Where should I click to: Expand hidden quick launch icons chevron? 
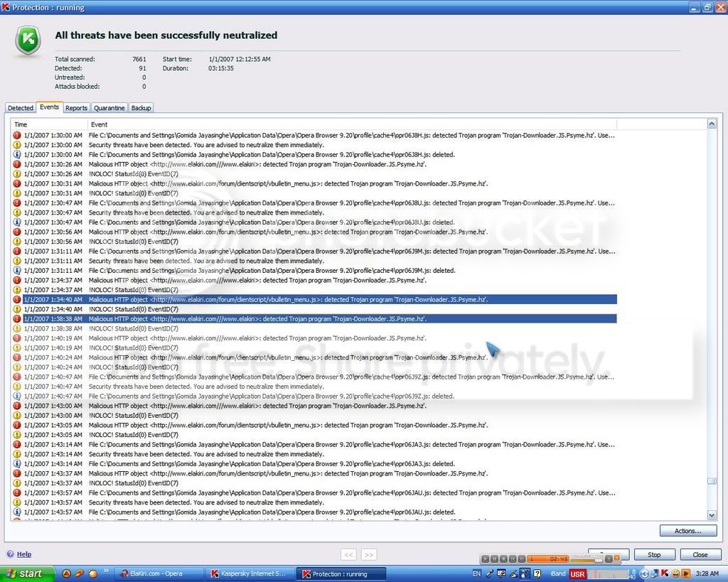pyautogui.click(x=106, y=571)
